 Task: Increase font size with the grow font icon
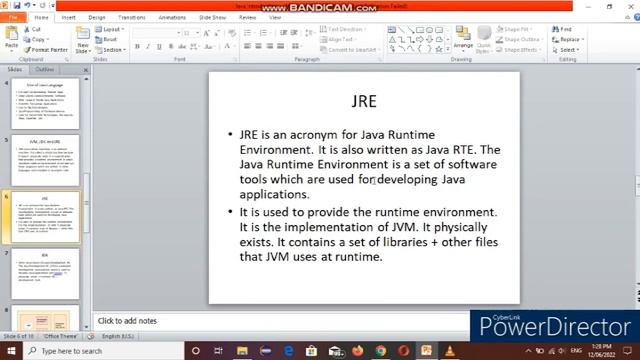coord(207,33)
